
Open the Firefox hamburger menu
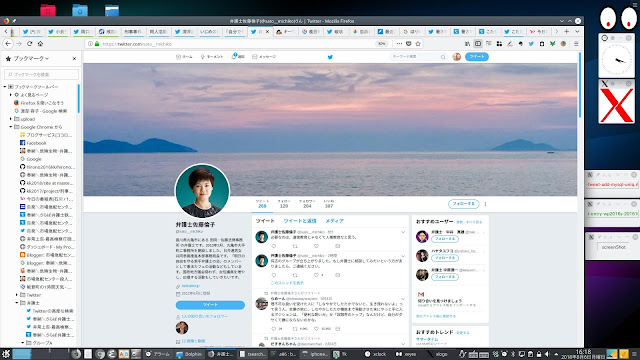(576, 44)
